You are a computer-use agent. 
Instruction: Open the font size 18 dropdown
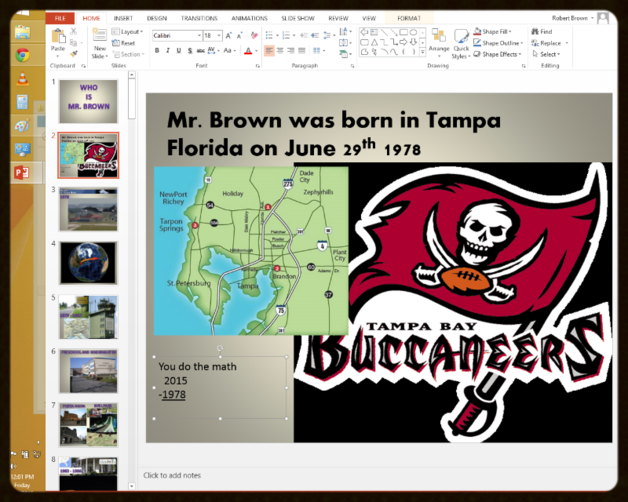219,36
